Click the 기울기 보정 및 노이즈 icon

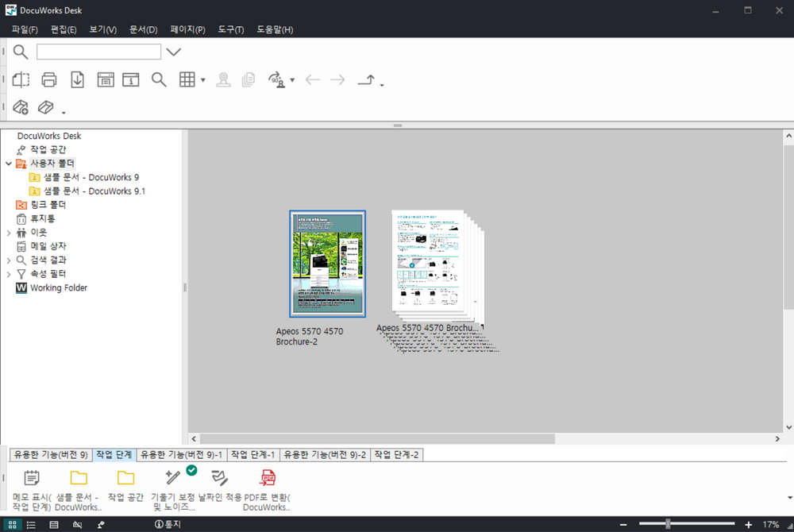coord(173,477)
